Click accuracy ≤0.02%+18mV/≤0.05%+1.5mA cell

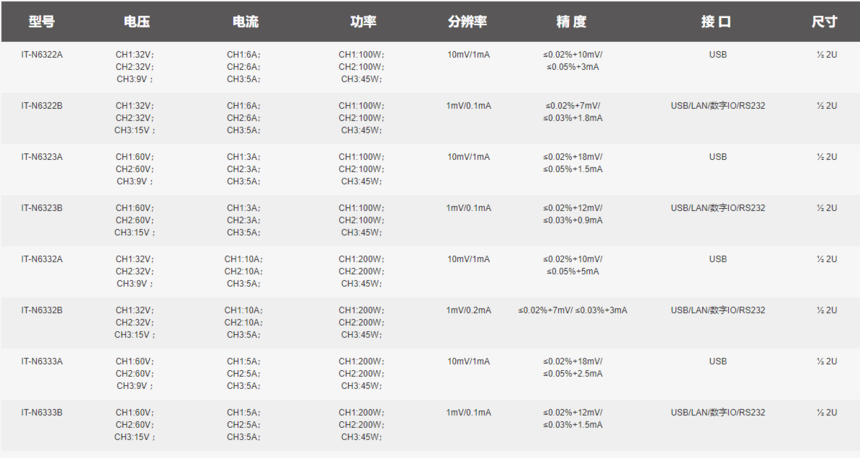point(573,163)
